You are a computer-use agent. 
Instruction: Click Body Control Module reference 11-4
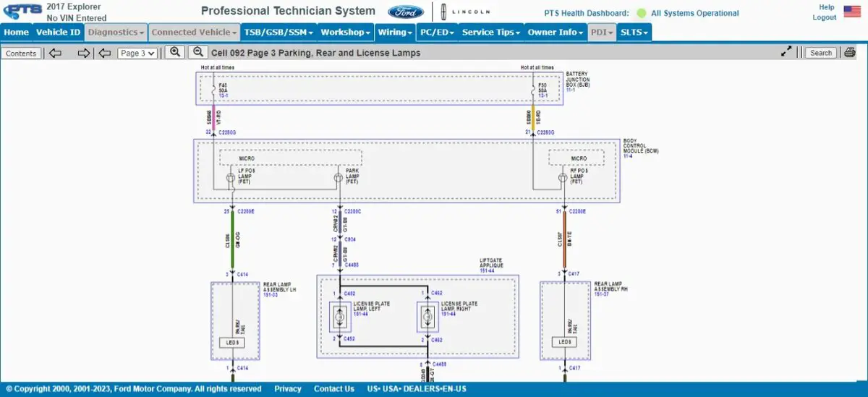pos(628,155)
